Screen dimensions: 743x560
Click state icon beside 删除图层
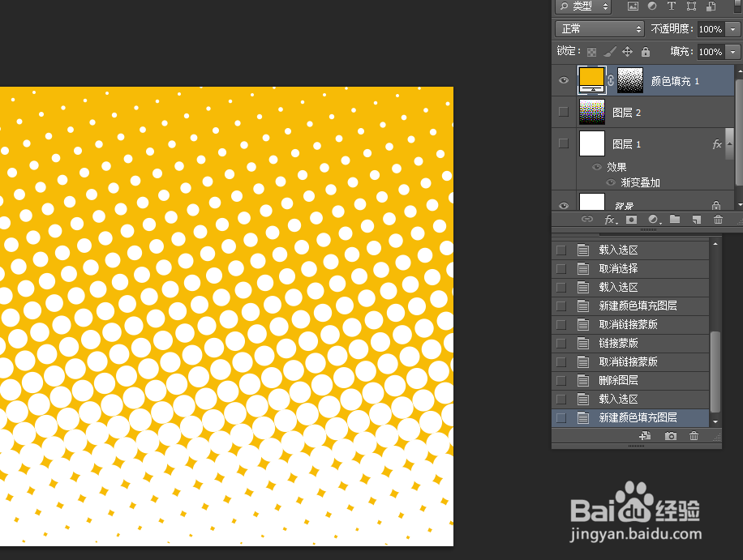coord(583,381)
